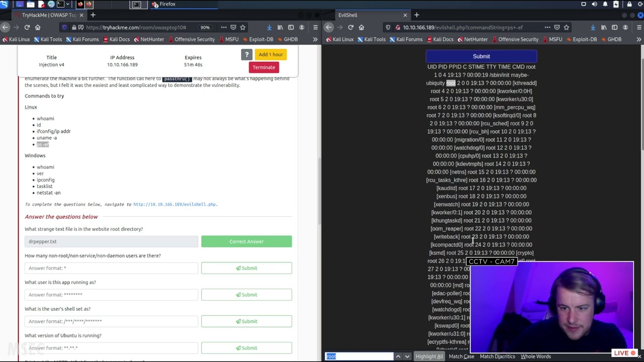The image size is (644, 362).
Task: Terminate the machine
Action: click(264, 67)
